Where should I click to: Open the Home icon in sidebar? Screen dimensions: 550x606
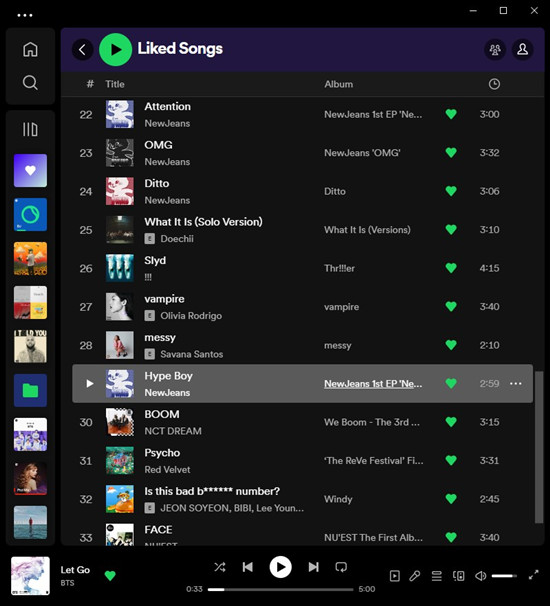(x=30, y=49)
